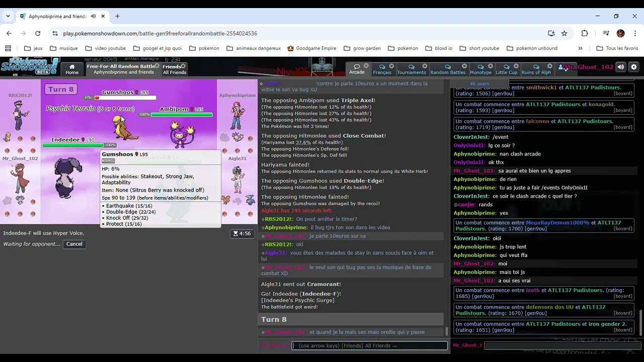The height and width of the screenshot is (362, 644).
Task: Go back in browser history
Action: tap(9, 33)
